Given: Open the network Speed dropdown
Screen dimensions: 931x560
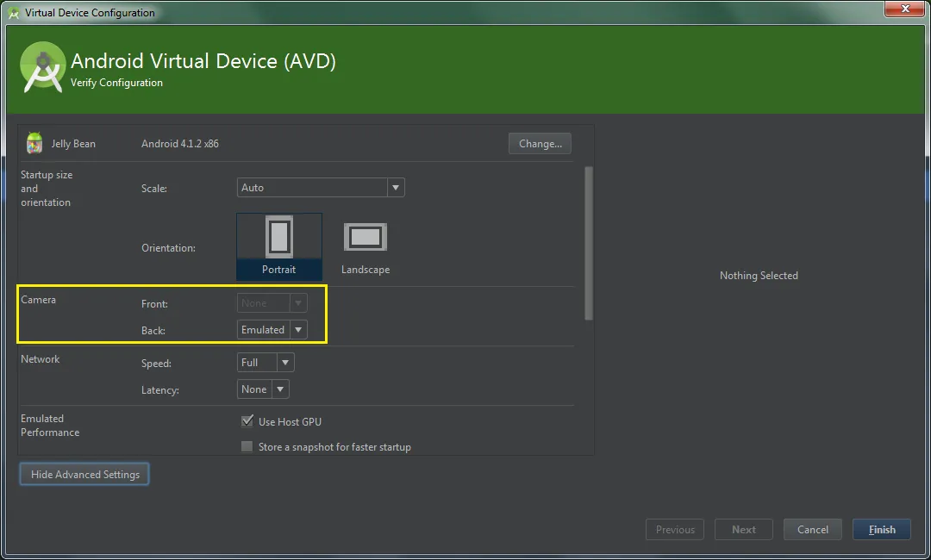Looking at the screenshot, I should (x=266, y=363).
